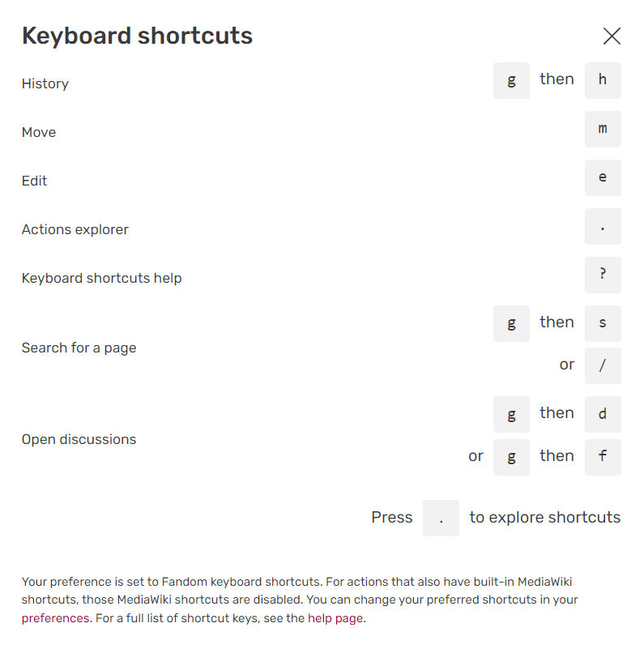The image size is (644, 649).
Task: Click the 'f' key for Open discussions
Action: pyautogui.click(x=603, y=456)
